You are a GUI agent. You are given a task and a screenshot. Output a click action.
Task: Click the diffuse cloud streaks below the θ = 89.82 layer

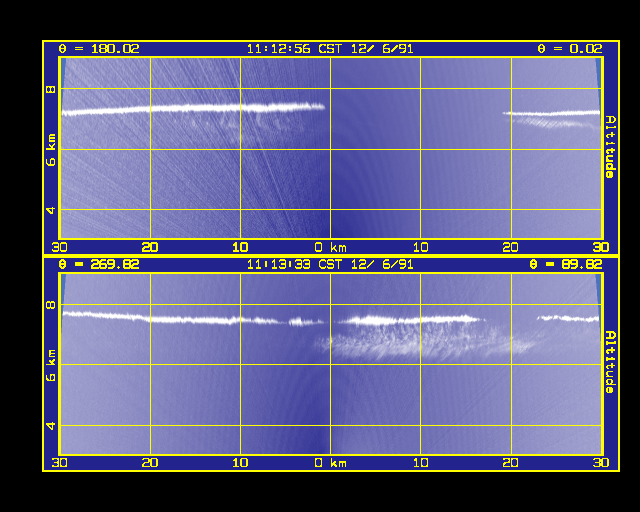424,342
